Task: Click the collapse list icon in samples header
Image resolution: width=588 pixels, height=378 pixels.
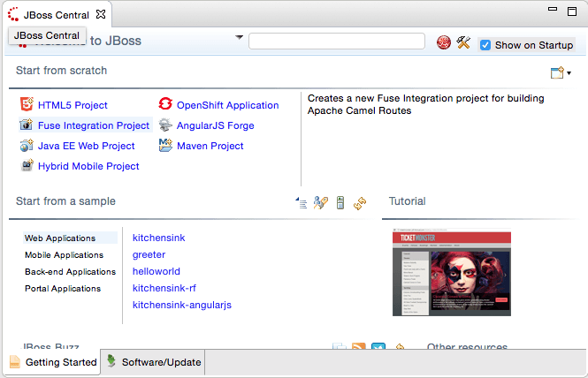Action: [x=302, y=203]
